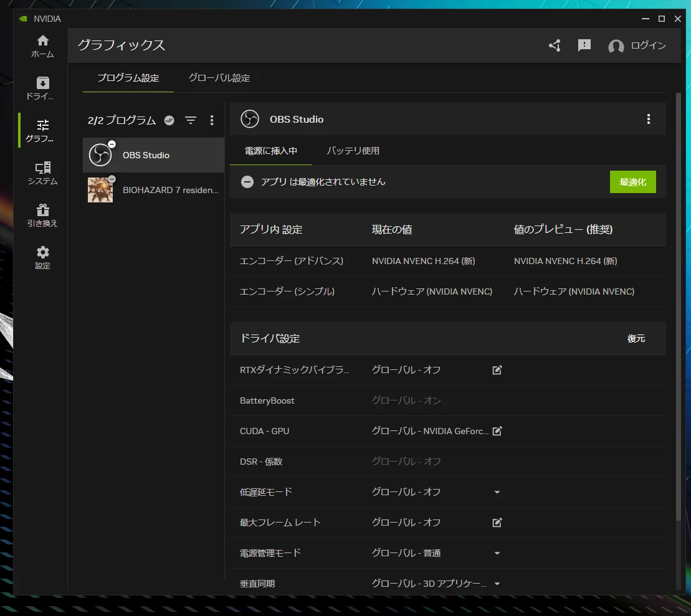Edit the CUDA - GPU setting

[x=497, y=431]
